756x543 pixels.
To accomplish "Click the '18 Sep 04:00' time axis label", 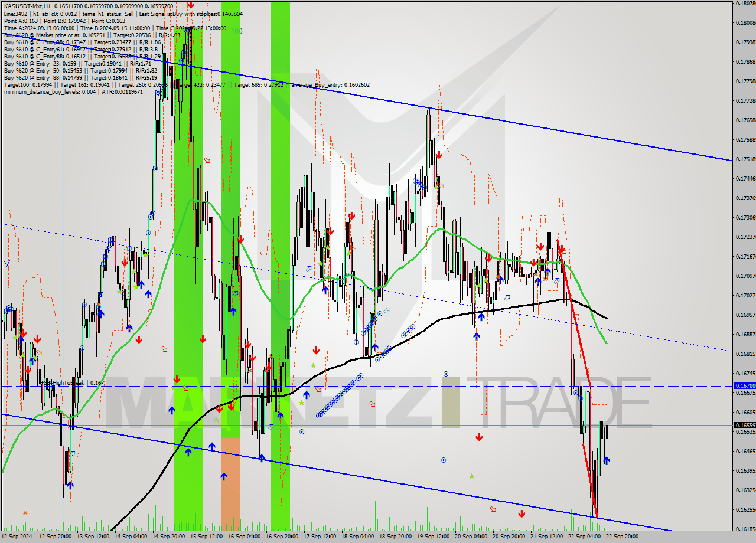I will coord(357,537).
